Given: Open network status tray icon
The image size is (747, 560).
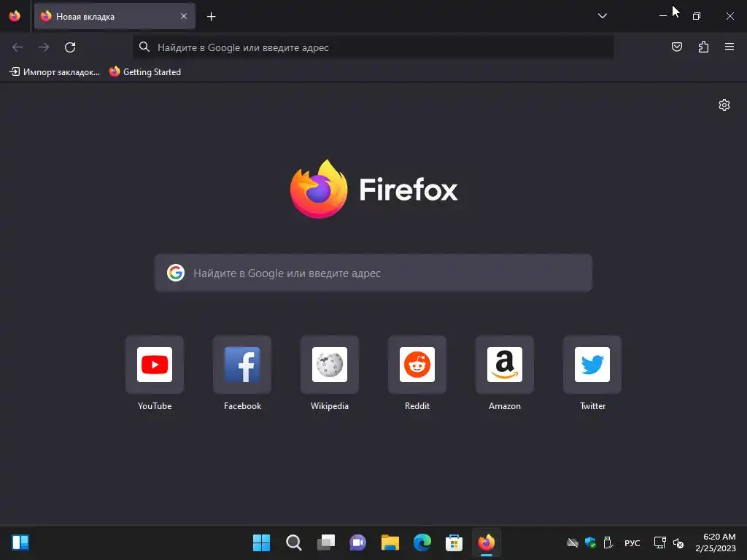Looking at the screenshot, I should 659,542.
